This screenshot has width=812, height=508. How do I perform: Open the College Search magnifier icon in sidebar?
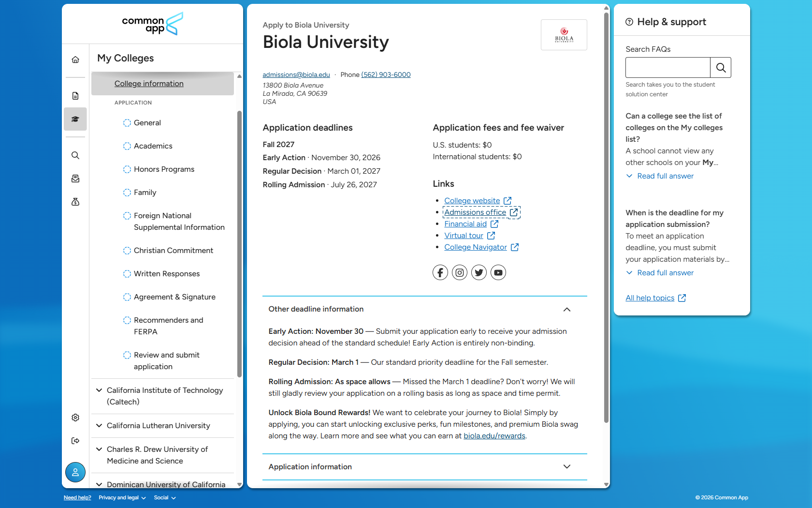[x=75, y=155]
